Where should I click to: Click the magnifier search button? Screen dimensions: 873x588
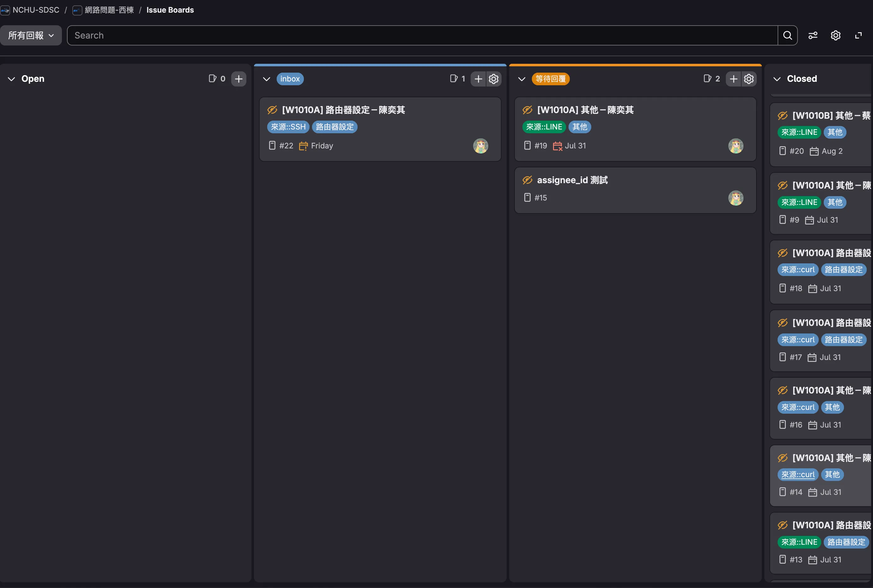787,35
